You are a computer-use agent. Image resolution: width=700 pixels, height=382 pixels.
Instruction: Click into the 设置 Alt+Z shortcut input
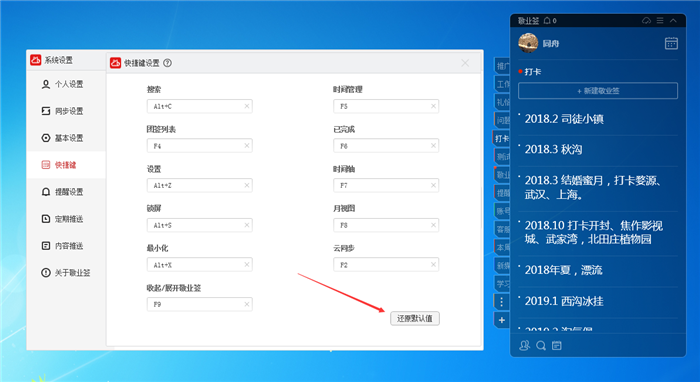pyautogui.click(x=200, y=185)
